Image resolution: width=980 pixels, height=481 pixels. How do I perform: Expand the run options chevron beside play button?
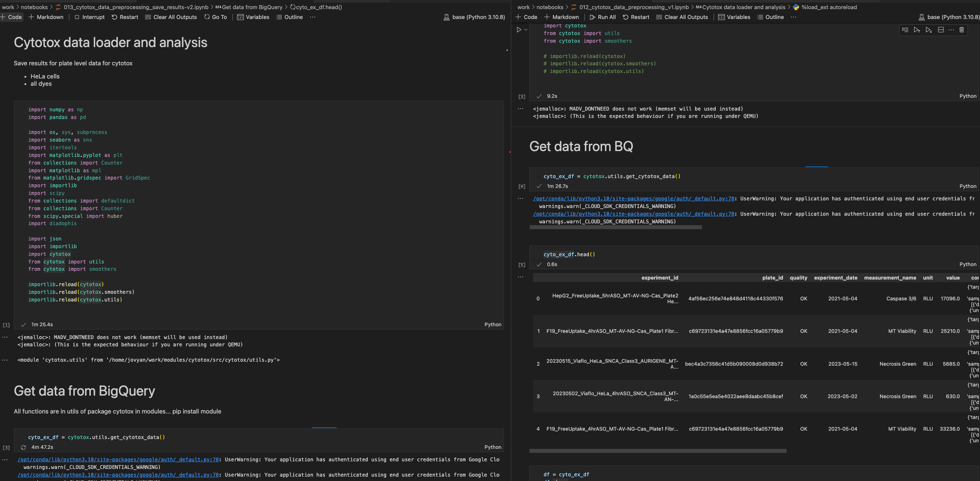pyautogui.click(x=526, y=30)
